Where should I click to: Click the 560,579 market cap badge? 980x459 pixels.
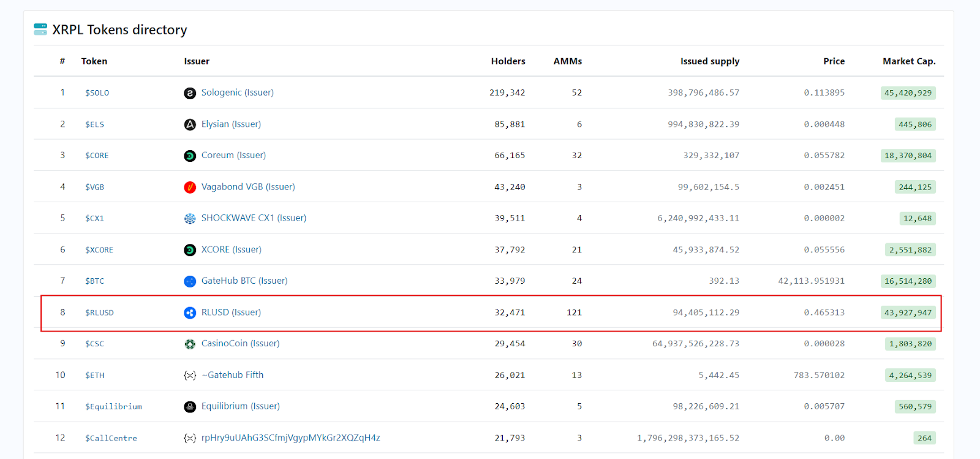pos(915,406)
